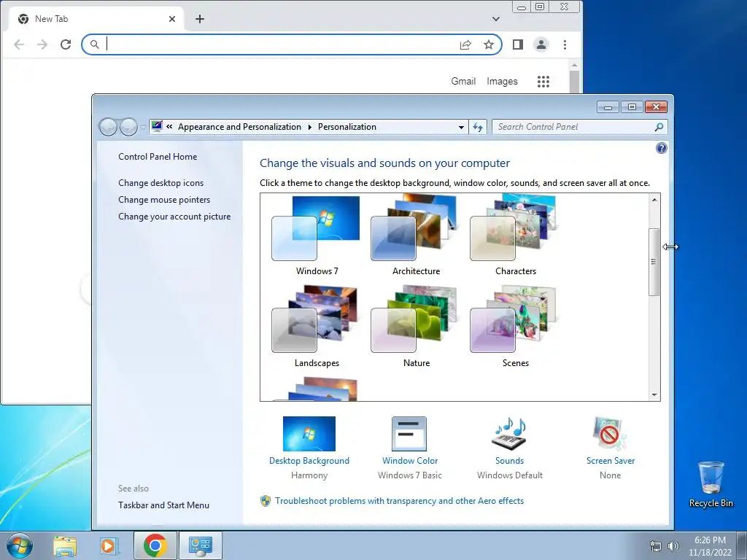This screenshot has height=560, width=747.
Task: Select the New Tab tab in Chrome
Action: pyautogui.click(x=96, y=19)
